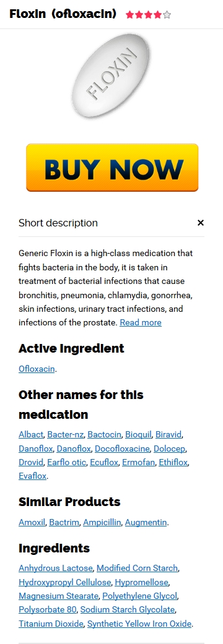Open the Polysorbate 80 link

[x=47, y=610]
